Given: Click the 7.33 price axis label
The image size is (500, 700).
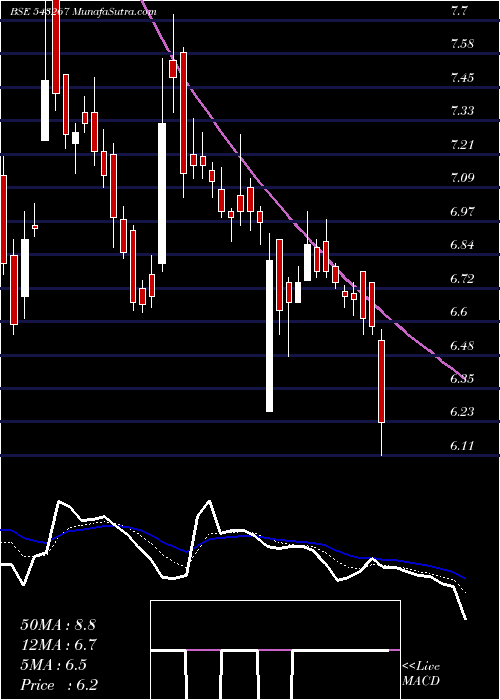Looking at the screenshot, I should click(462, 111).
